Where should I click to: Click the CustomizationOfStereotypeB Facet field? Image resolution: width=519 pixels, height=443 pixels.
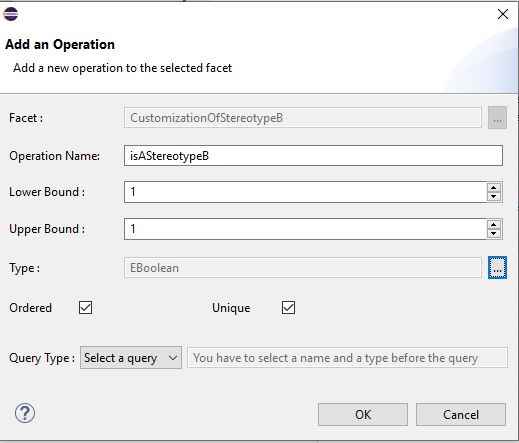[303, 118]
